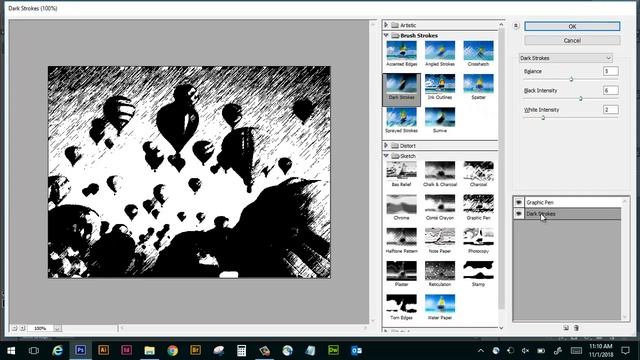The width and height of the screenshot is (640, 360).
Task: Collapse the Brush Strokes folder
Action: [x=386, y=36]
